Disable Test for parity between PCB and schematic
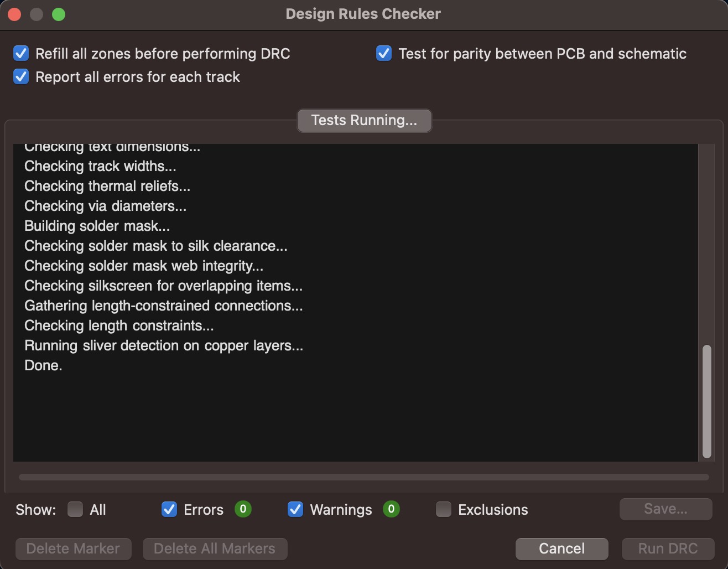The height and width of the screenshot is (569, 728). point(384,53)
